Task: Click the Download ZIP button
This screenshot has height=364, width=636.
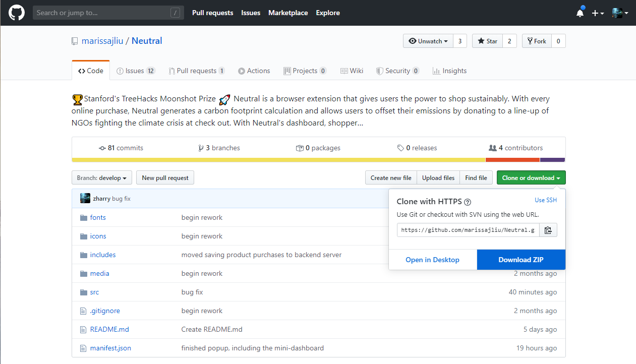Action: [x=521, y=260]
